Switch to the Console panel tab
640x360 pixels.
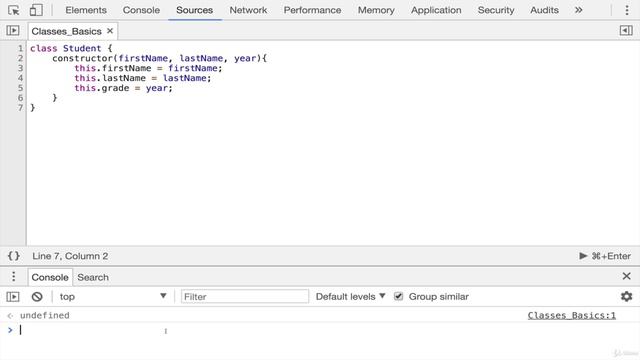pyautogui.click(x=141, y=10)
